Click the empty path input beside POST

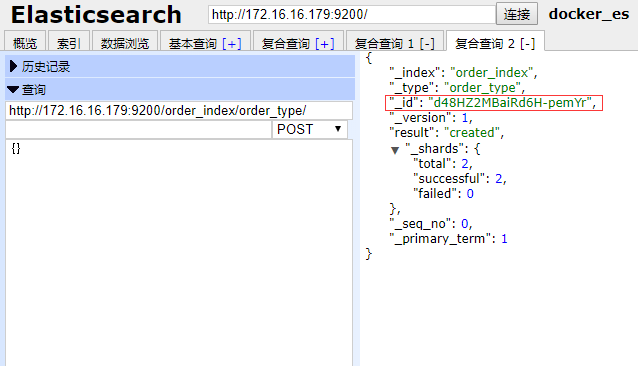tap(138, 129)
